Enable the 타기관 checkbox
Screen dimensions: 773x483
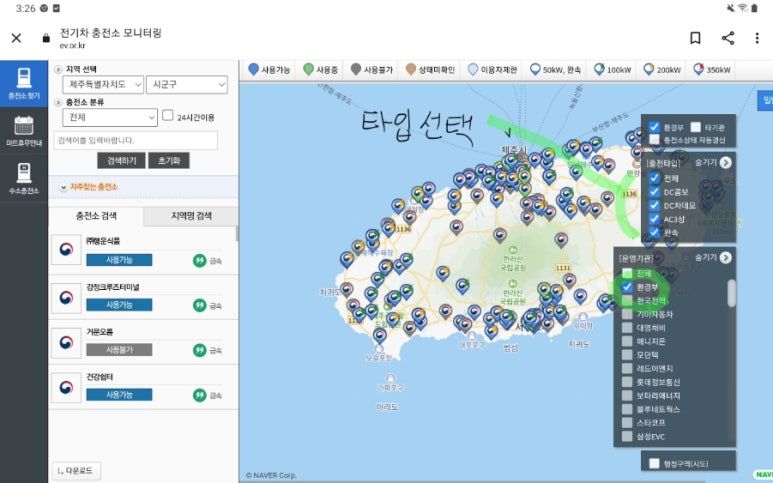(695, 127)
